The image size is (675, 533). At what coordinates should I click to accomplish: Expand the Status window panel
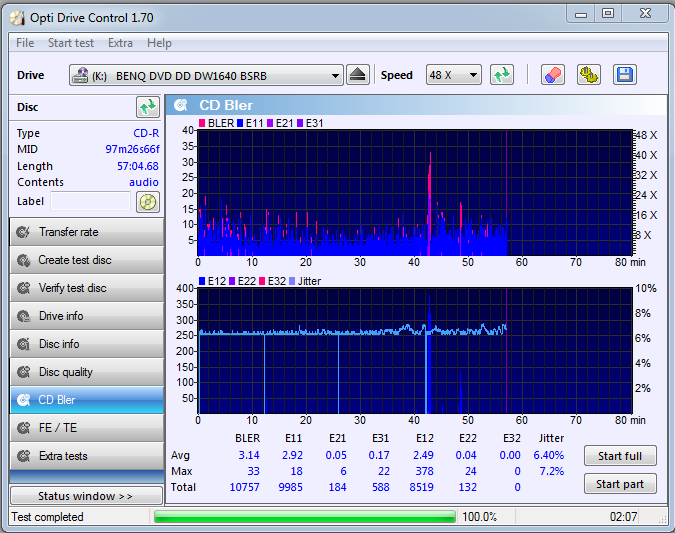[x=86, y=496]
